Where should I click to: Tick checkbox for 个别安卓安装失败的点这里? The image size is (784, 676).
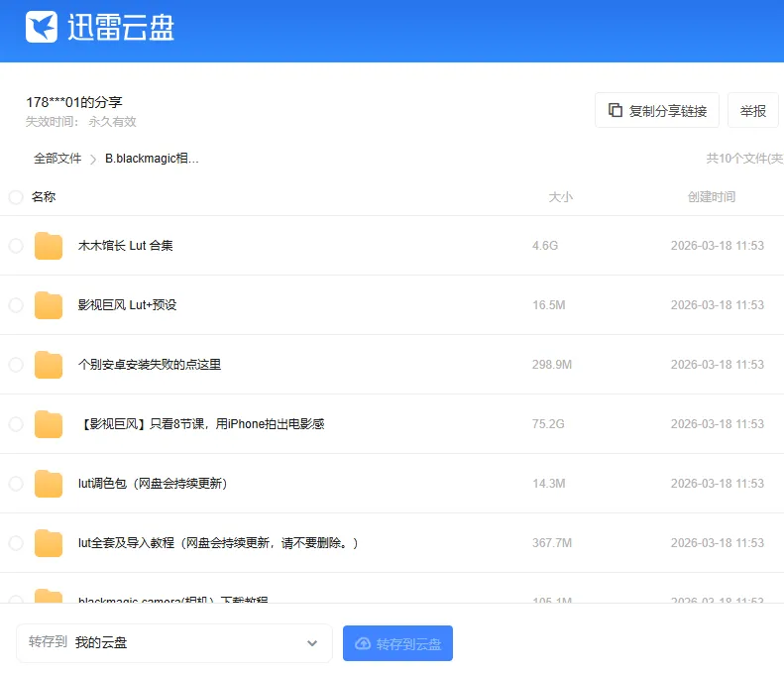click(16, 365)
